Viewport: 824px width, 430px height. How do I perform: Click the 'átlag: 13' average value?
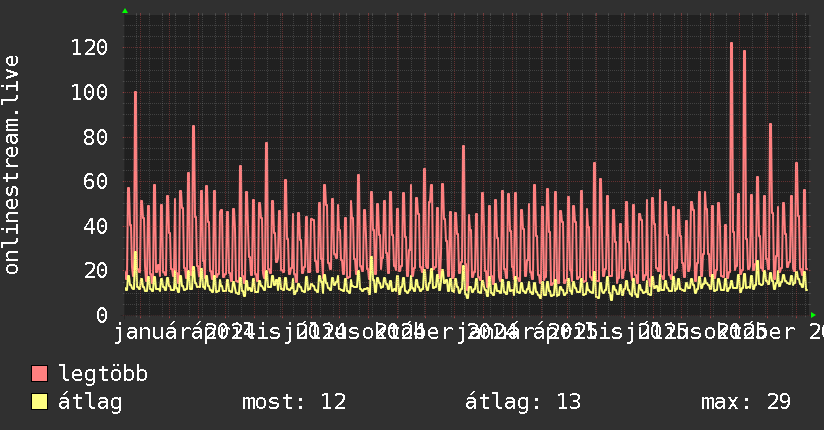[523, 402]
